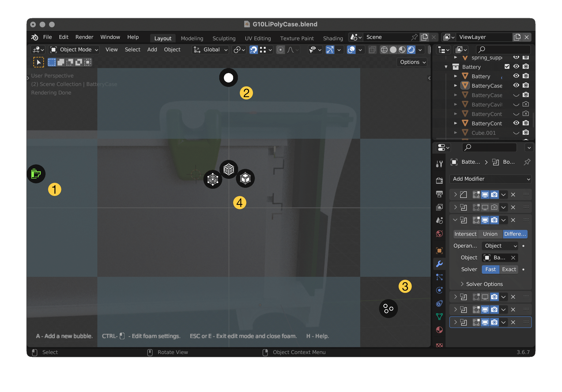The height and width of the screenshot is (392, 562).
Task: Click the outliner search field
Action: pos(503,50)
